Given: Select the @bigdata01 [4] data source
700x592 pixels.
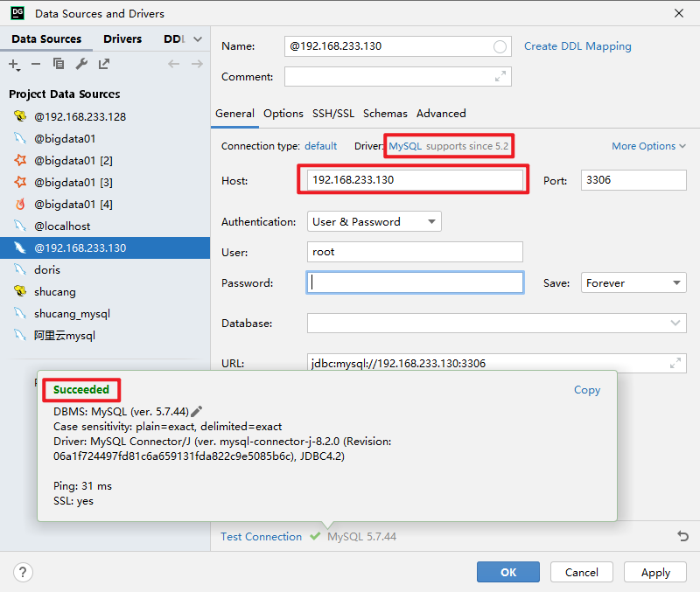Looking at the screenshot, I should click(x=105, y=204).
